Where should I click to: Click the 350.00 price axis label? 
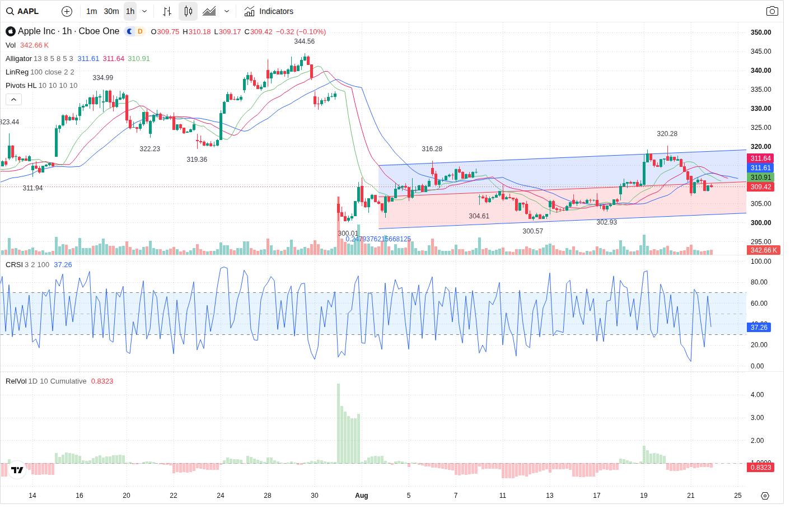click(x=761, y=32)
